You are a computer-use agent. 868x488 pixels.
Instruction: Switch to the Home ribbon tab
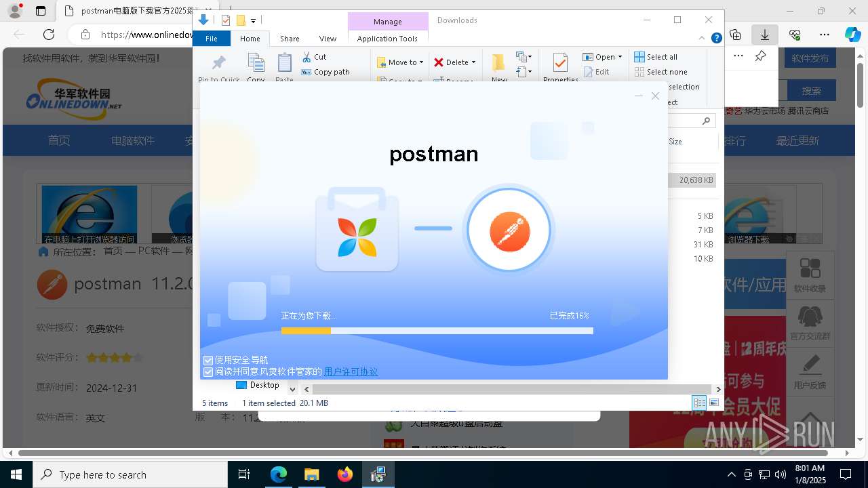(x=250, y=39)
